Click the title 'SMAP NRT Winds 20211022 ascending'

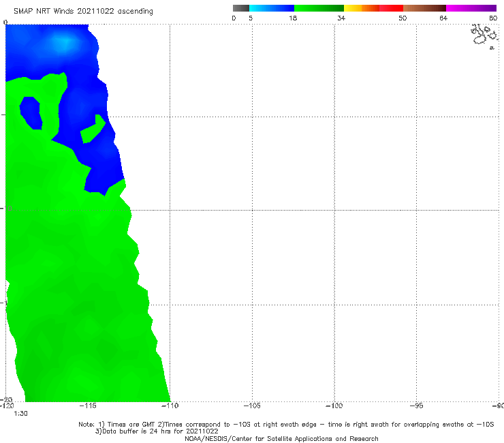tap(83, 12)
